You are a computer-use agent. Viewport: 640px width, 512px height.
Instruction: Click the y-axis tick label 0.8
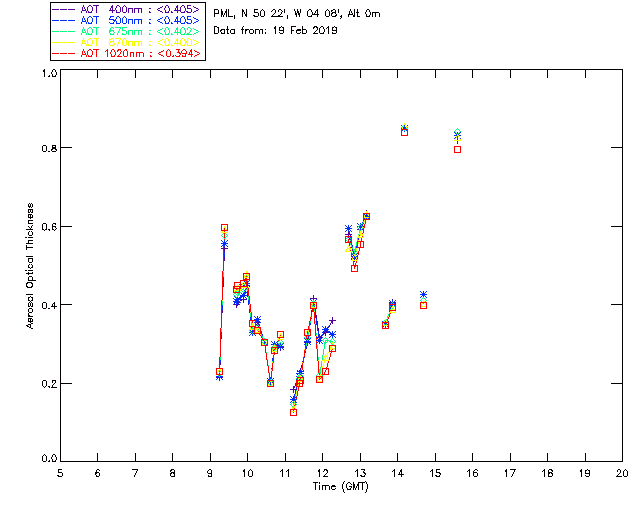coord(47,148)
